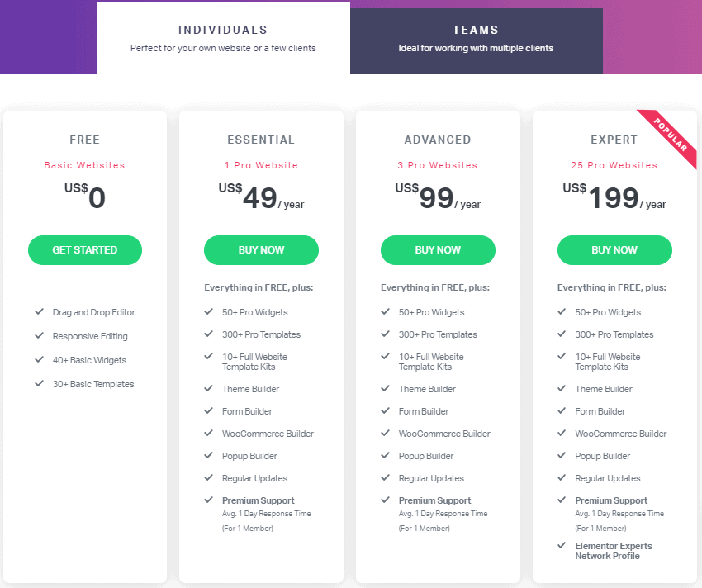Buy the Advanced plan now
This screenshot has height=588, width=702.
[438, 250]
